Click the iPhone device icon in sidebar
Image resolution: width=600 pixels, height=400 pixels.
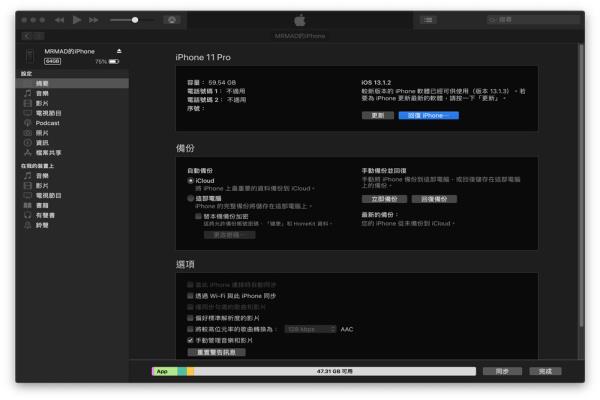tap(30, 56)
